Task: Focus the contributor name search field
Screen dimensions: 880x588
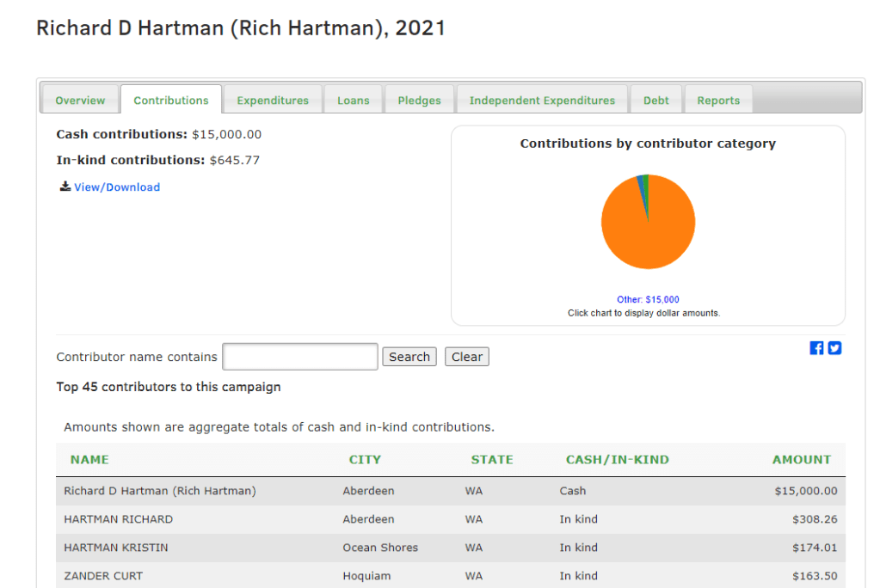Action: [x=299, y=357]
